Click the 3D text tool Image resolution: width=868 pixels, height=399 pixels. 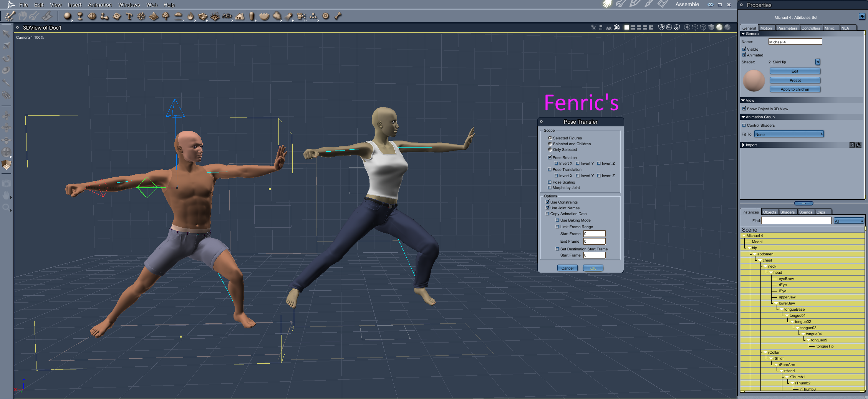click(129, 16)
